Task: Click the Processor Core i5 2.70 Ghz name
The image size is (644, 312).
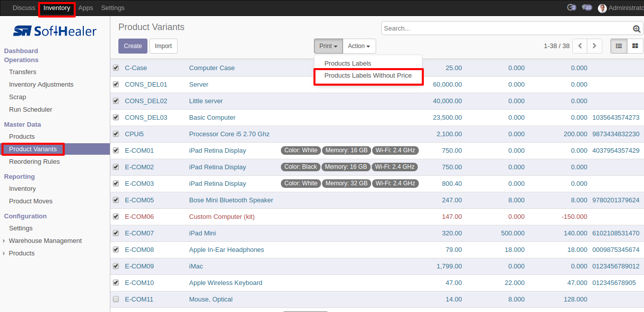Action: [229, 134]
